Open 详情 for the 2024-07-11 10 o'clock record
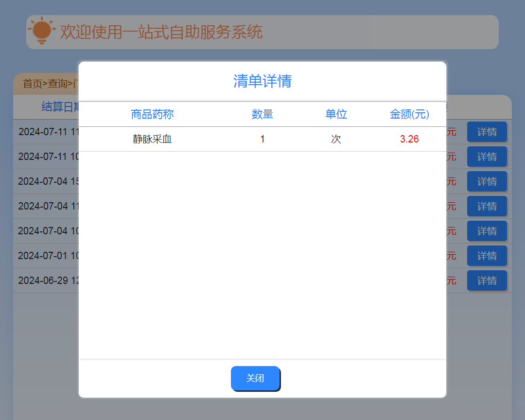The image size is (525, 420). [x=487, y=157]
